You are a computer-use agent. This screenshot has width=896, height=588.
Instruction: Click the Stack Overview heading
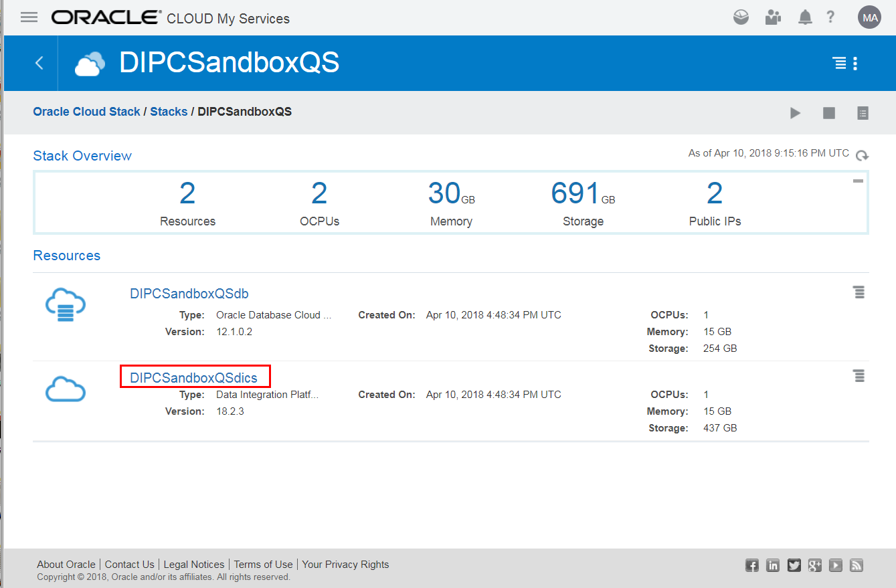82,156
